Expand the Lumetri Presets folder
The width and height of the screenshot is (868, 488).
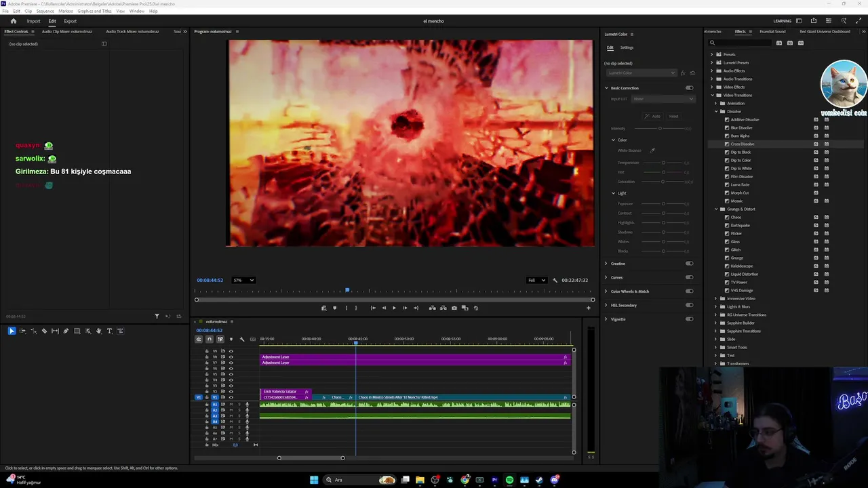pyautogui.click(x=711, y=62)
